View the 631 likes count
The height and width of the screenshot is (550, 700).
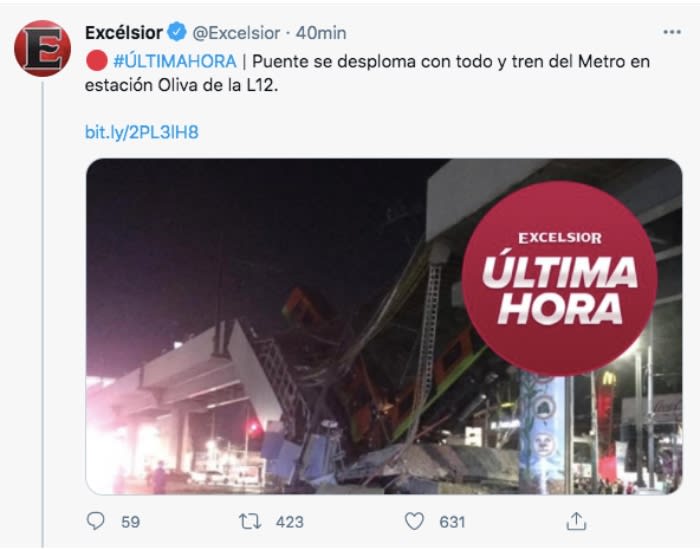pos(452,521)
